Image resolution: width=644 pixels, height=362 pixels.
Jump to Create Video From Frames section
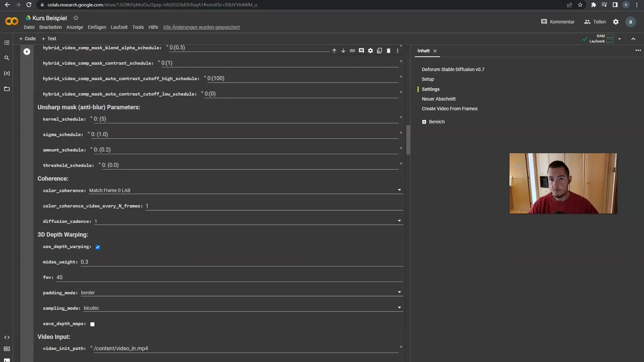pos(449,109)
